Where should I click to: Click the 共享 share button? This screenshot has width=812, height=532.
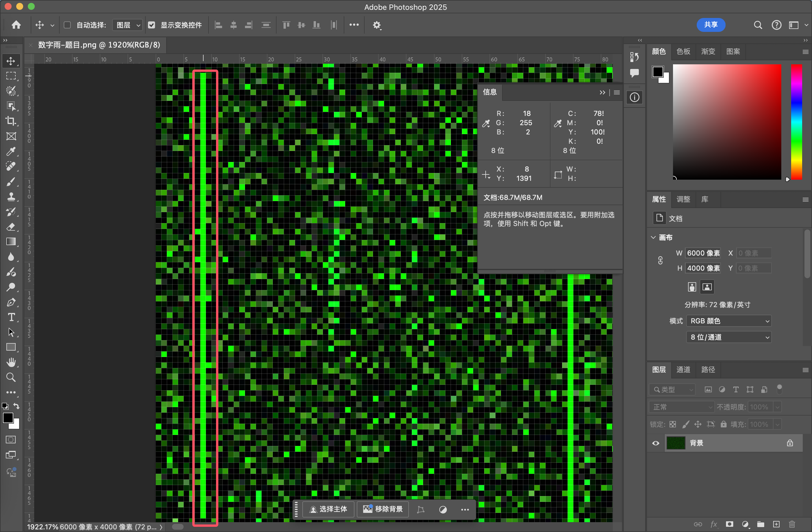[711, 25]
